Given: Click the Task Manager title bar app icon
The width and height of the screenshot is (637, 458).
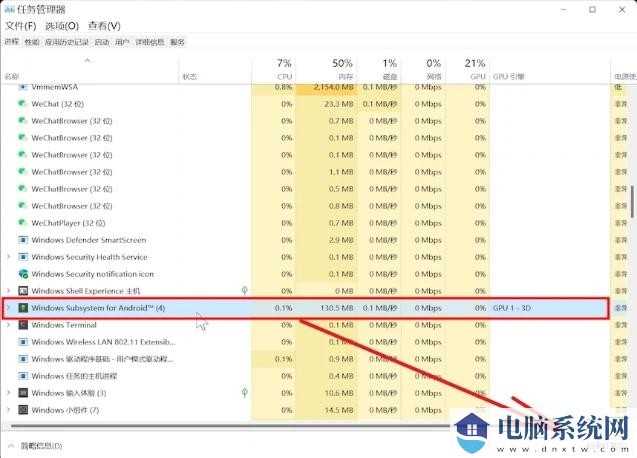Looking at the screenshot, I should coord(9,9).
